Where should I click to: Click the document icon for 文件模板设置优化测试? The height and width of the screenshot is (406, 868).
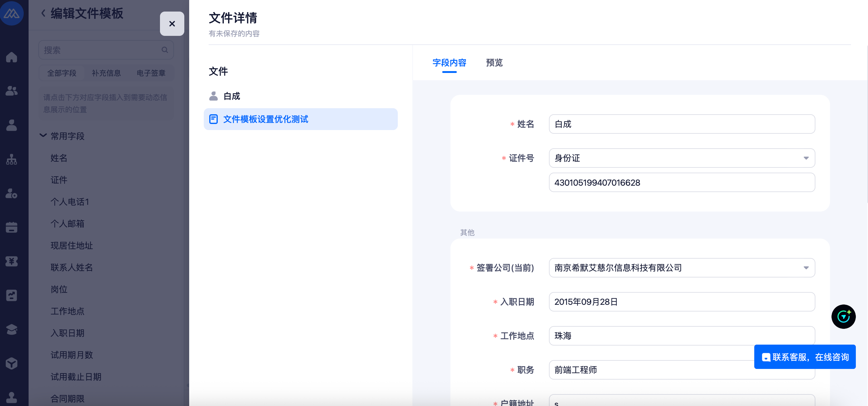pyautogui.click(x=213, y=119)
